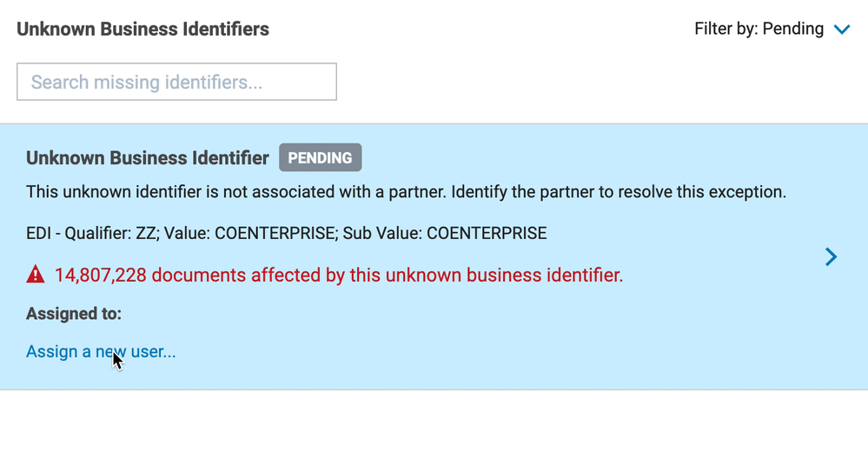Focus the 'Search missing identifiers...' field
Image resolution: width=868 pixels, height=459 pixels.
click(176, 82)
